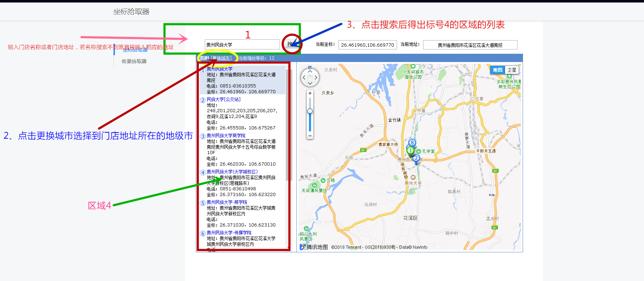Select blue map marker number 8
Image resolution: width=644 pixels, height=281 pixels.
point(412,143)
